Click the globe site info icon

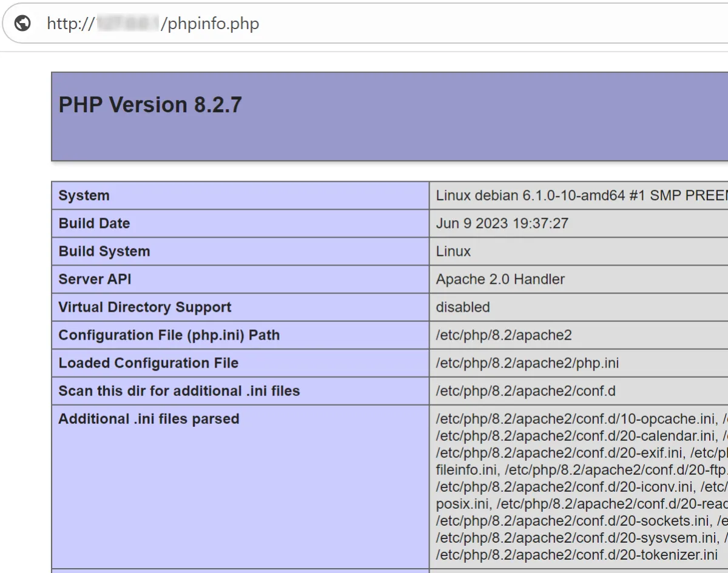pyautogui.click(x=22, y=24)
